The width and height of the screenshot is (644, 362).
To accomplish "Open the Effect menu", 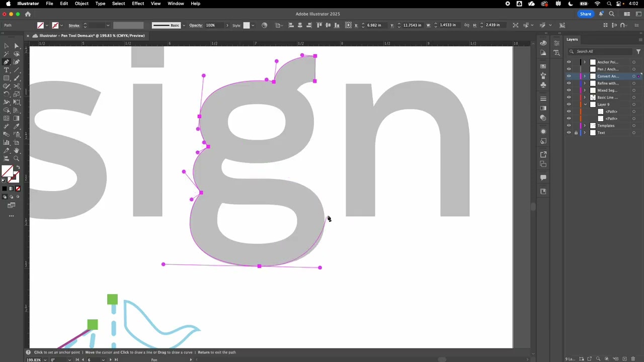I will [x=138, y=4].
